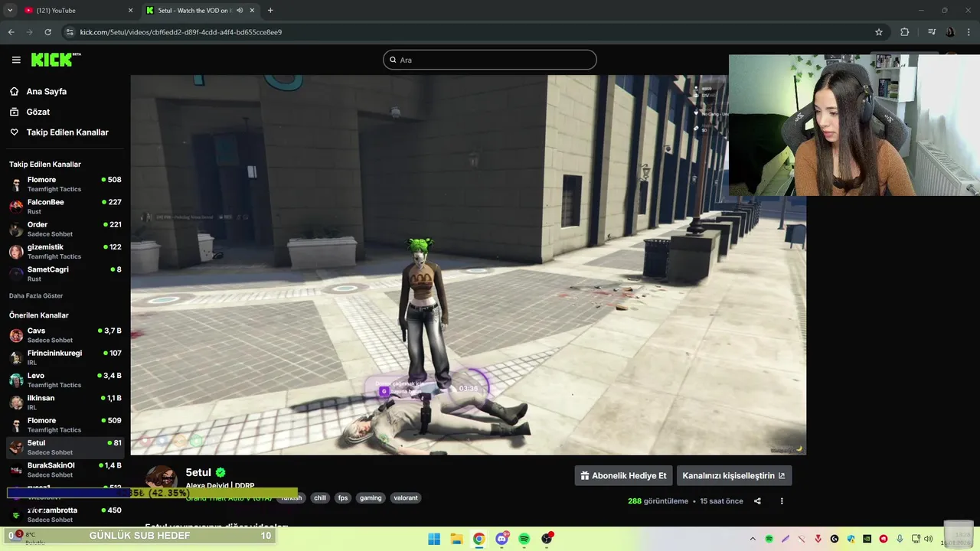The height and width of the screenshot is (551, 980).
Task: Mute the Kick tab audio icon
Action: [x=240, y=10]
